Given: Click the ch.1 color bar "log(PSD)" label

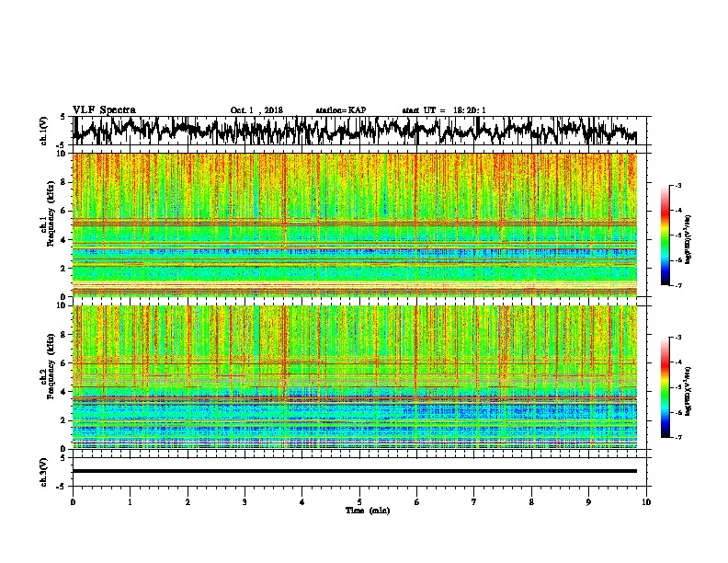Looking at the screenshot, I should 688,240.
